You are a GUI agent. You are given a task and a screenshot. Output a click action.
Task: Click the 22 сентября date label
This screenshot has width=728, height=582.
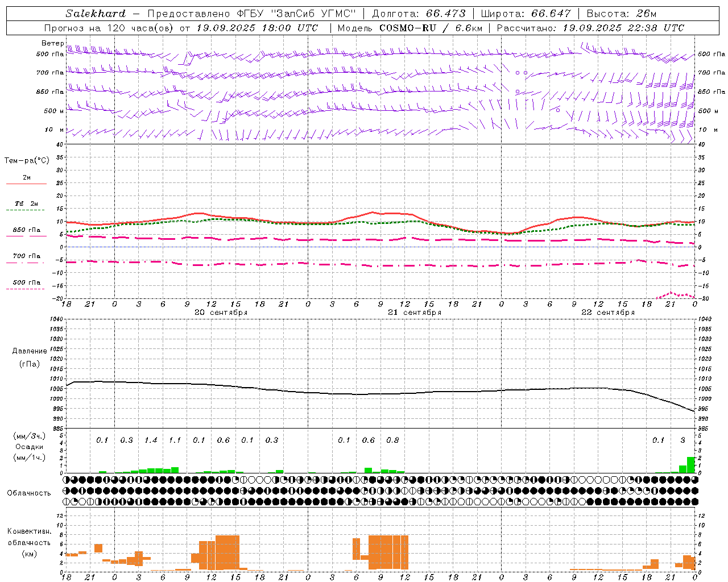point(608,313)
